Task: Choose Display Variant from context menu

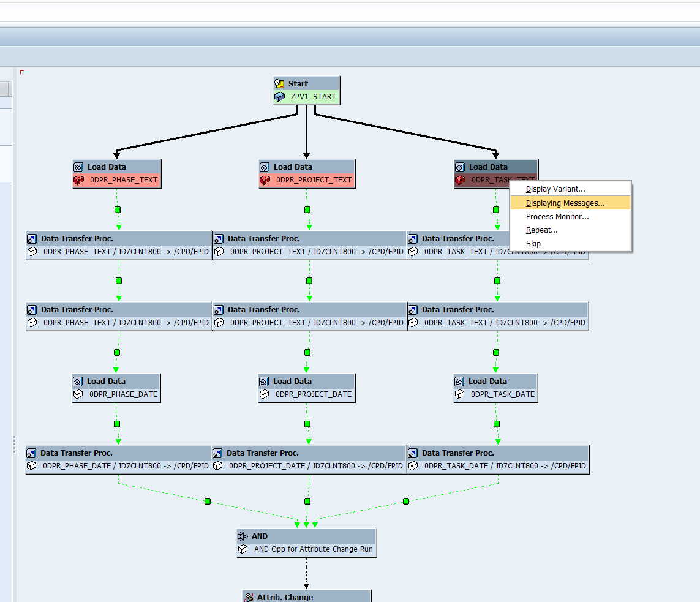Action: pos(555,189)
